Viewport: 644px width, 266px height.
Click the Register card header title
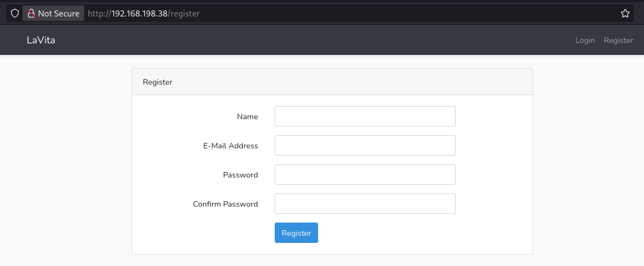click(x=158, y=82)
